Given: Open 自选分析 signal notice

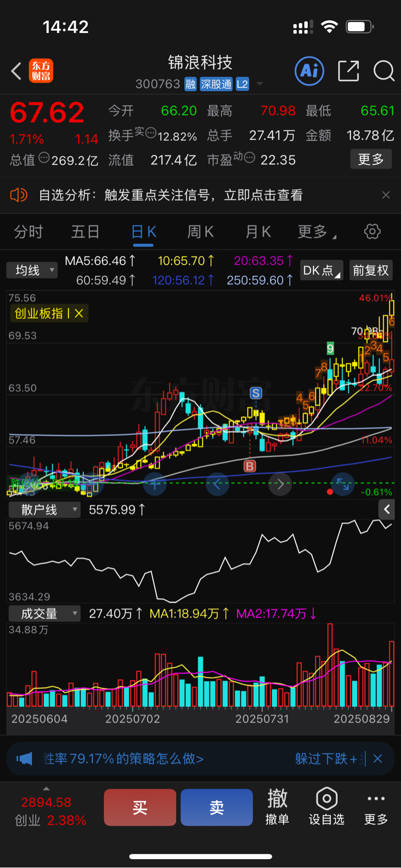Looking at the screenshot, I should tap(171, 195).
